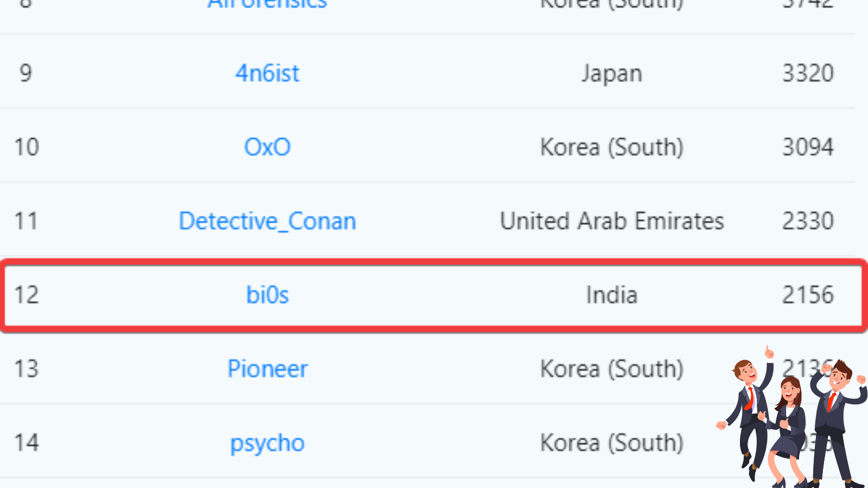Open the 4n6ist team link
The image size is (868, 488).
(x=267, y=73)
